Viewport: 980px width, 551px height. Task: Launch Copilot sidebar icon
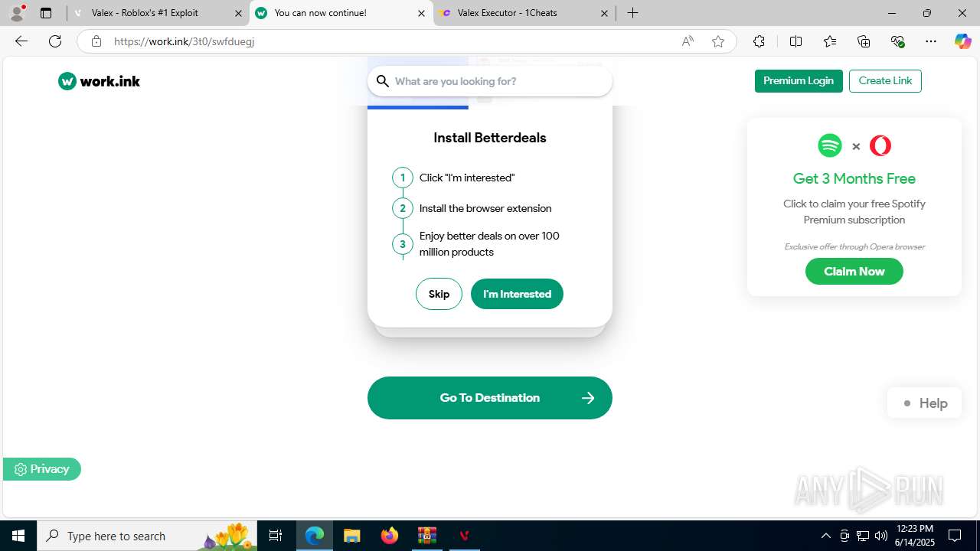[962, 41]
